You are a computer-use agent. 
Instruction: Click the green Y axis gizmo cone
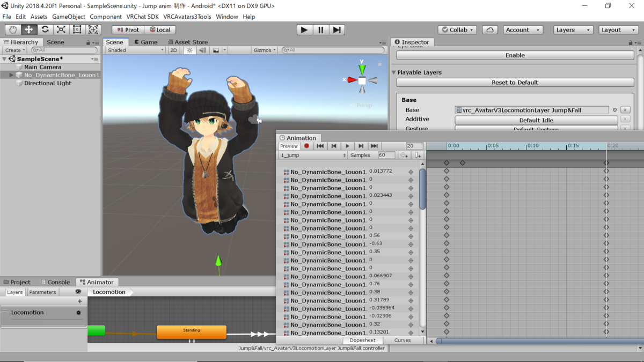(x=362, y=69)
